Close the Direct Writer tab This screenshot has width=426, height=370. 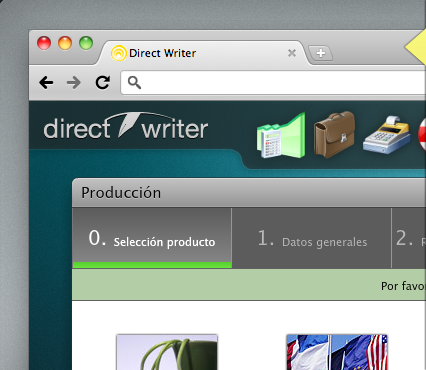point(292,53)
